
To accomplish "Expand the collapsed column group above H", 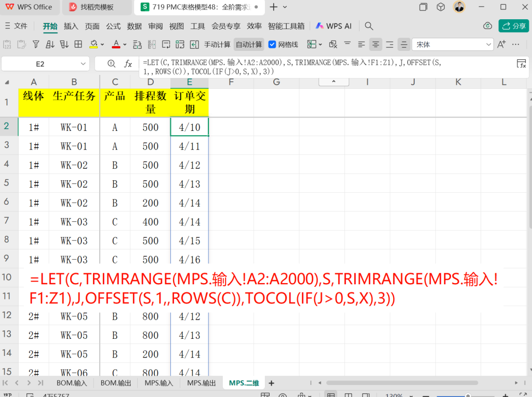I will [334, 82].
